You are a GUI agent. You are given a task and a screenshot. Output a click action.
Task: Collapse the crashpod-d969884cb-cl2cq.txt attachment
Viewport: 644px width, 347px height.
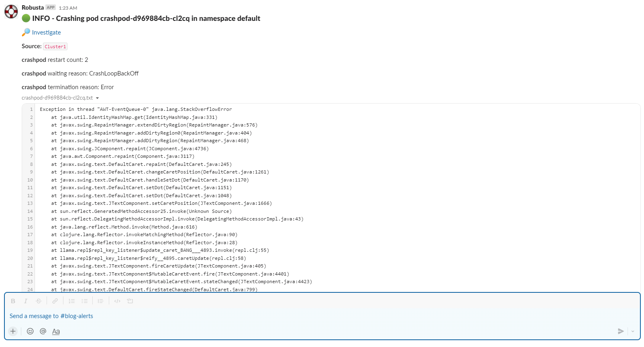click(x=97, y=98)
